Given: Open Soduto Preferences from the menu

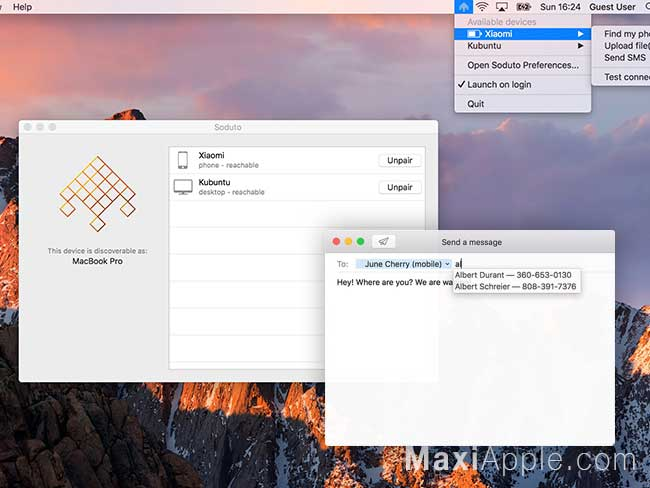Looking at the screenshot, I should [523, 65].
